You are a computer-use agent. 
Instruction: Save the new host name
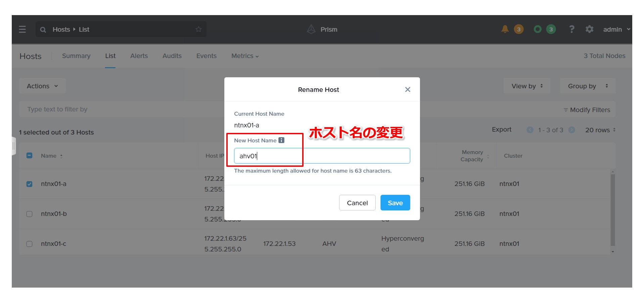[395, 203]
